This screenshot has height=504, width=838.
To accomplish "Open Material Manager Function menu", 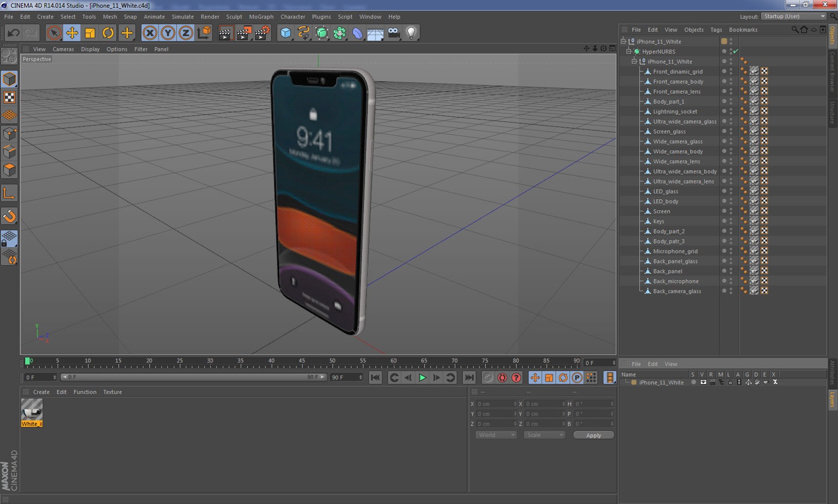I will click(x=85, y=392).
